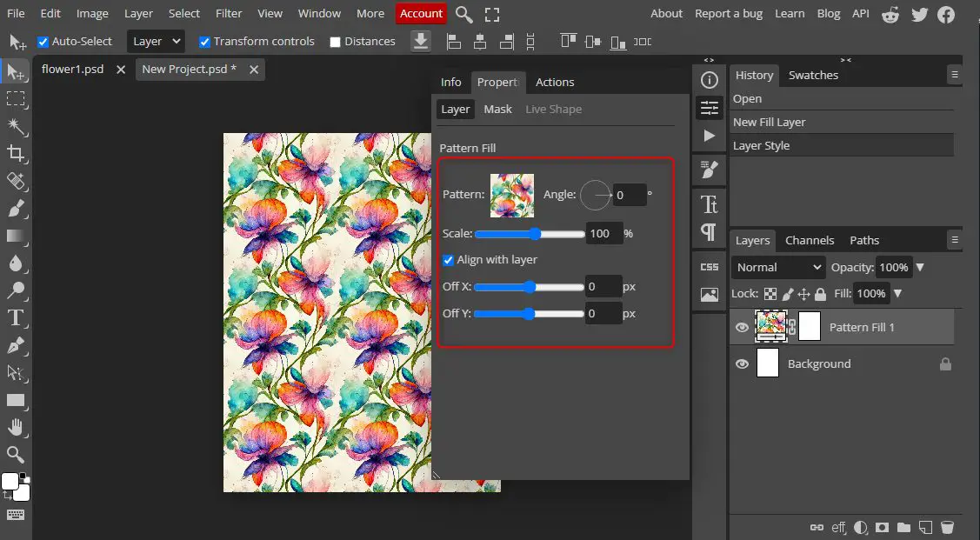Uncheck the Align with layer checkbox
The image size is (980, 540).
tap(449, 259)
